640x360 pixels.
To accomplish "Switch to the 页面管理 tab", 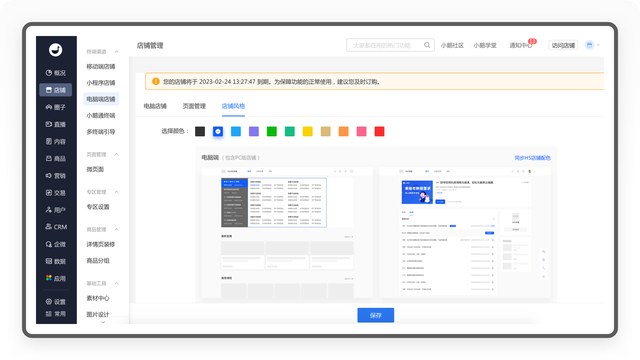I will (194, 106).
